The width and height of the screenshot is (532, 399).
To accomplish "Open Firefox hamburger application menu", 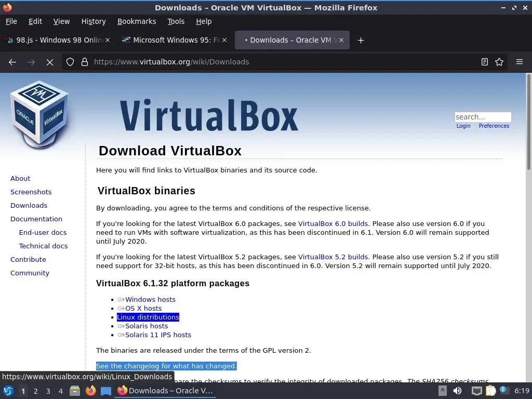I will [519, 62].
